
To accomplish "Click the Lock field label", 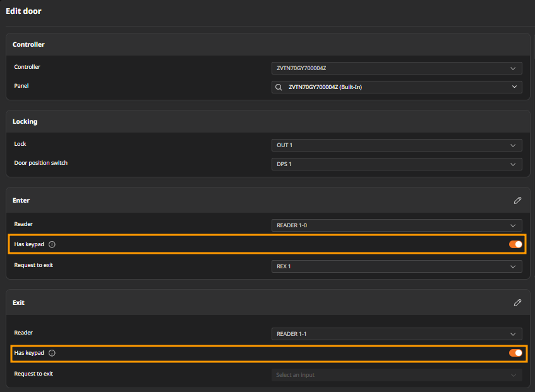I will (20, 144).
